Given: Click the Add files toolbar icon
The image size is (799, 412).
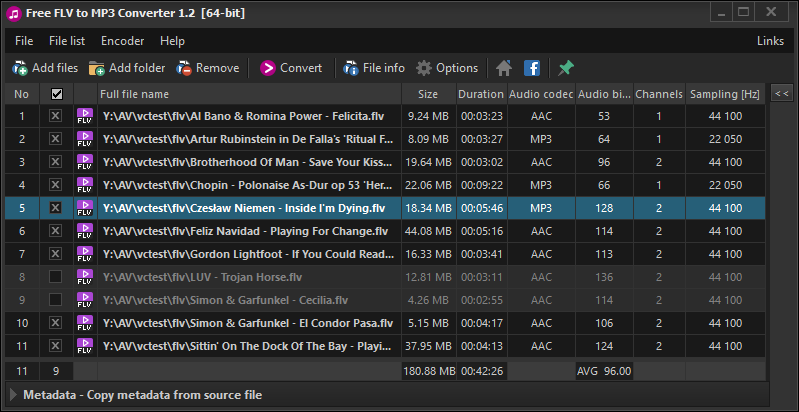Looking at the screenshot, I should (20, 68).
